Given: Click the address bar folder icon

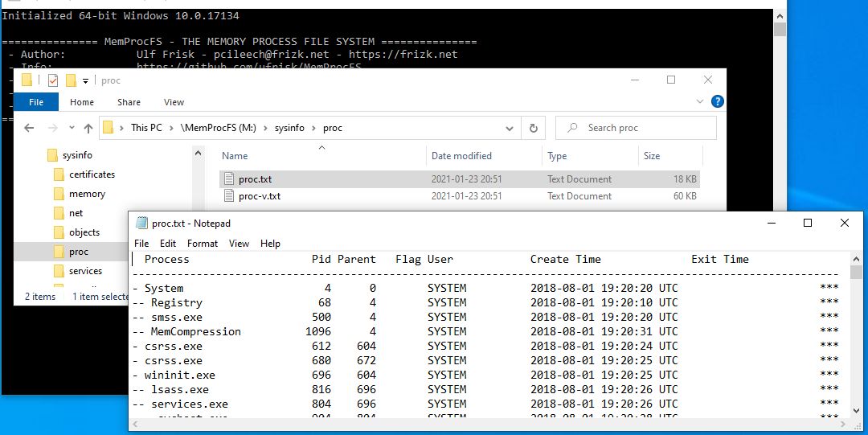Looking at the screenshot, I should point(108,128).
